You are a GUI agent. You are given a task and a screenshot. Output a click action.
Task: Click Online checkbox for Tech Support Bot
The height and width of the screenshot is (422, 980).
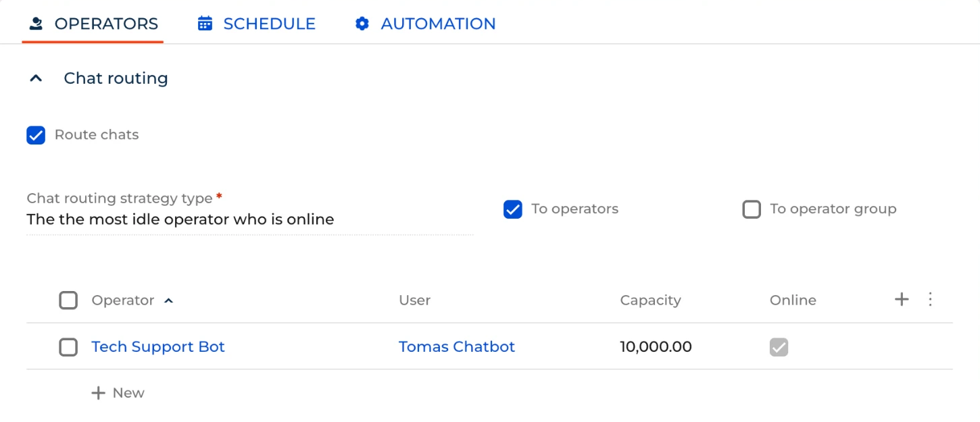[x=779, y=347]
